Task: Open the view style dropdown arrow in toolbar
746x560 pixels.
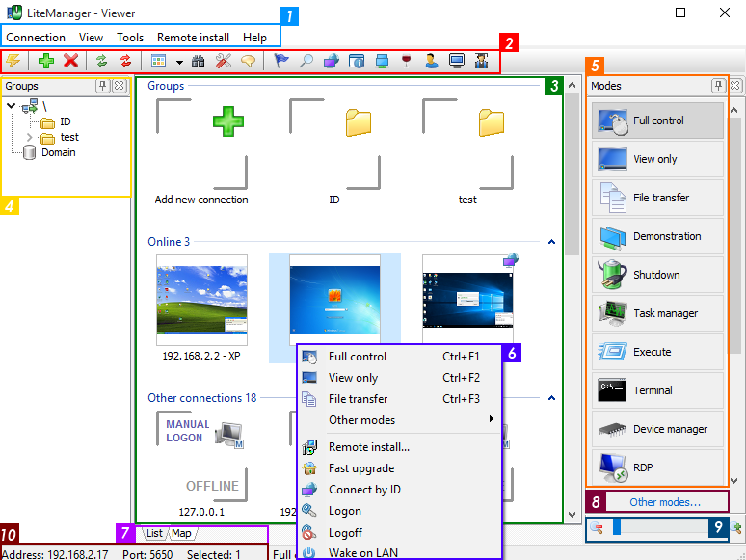Action: 179,62
